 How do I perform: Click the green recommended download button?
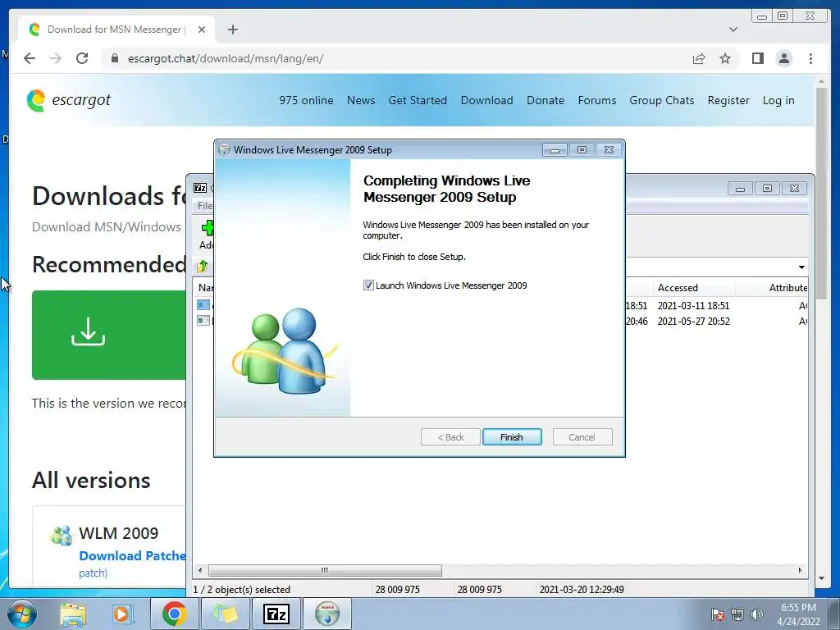[x=109, y=335]
